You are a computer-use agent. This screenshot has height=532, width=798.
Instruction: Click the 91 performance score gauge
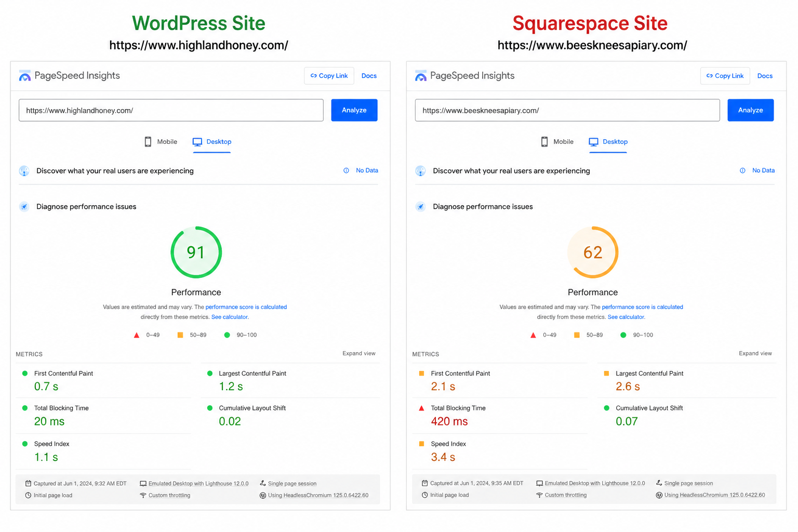[196, 252]
